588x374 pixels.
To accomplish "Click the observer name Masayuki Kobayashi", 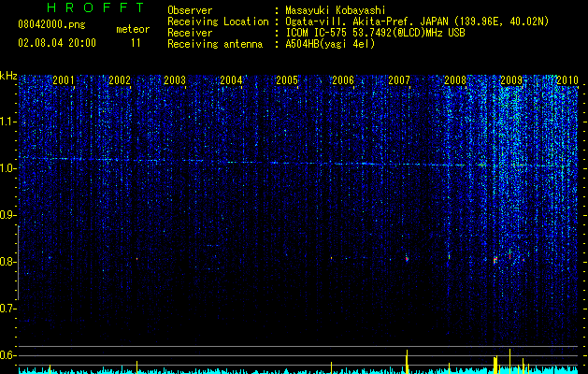I will (336, 10).
